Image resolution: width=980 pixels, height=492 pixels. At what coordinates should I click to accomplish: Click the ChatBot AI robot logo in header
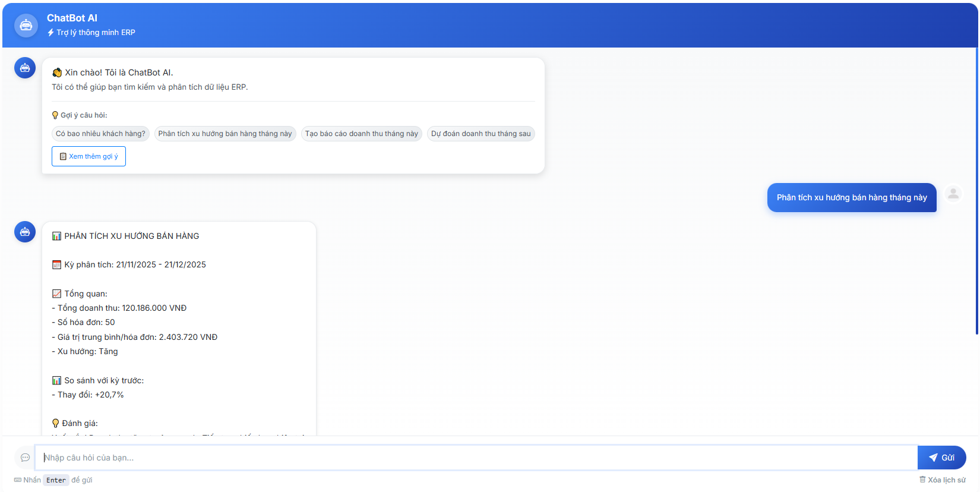[26, 26]
